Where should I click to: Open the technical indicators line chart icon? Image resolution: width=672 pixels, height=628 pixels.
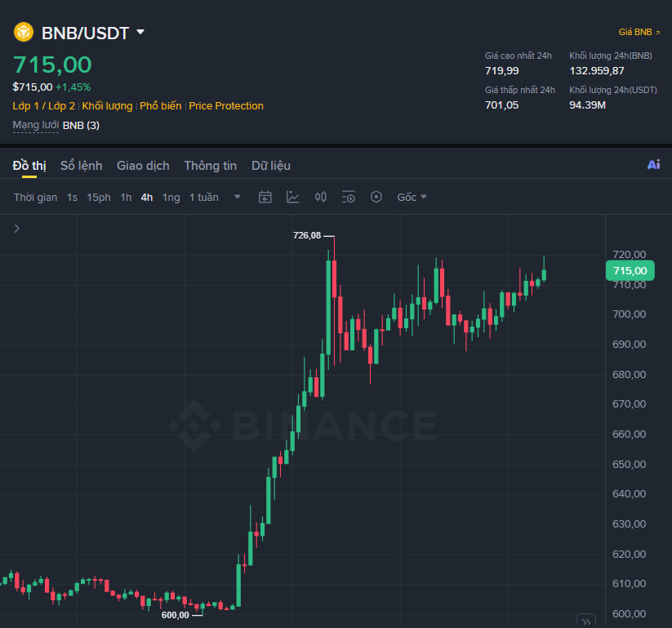292,197
